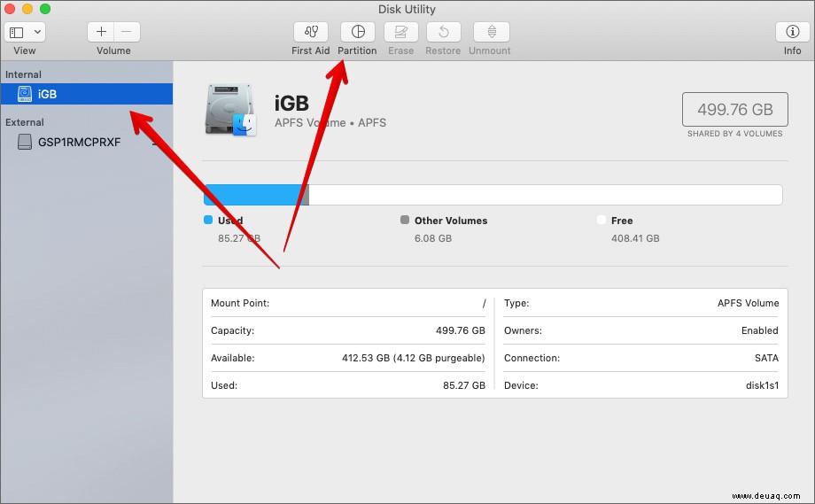Click the storage usage bar
815x504 pixels.
click(493, 195)
